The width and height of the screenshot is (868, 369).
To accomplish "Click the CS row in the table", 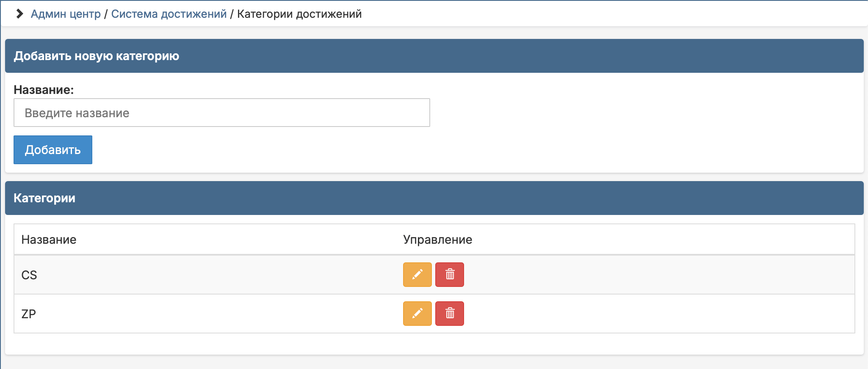I will 169,274.
